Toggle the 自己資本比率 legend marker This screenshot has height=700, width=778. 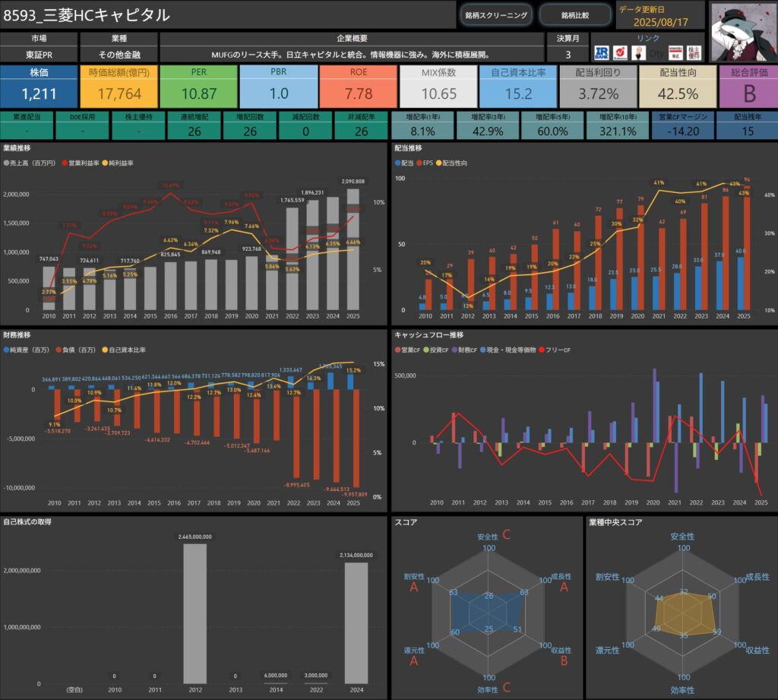105,350
